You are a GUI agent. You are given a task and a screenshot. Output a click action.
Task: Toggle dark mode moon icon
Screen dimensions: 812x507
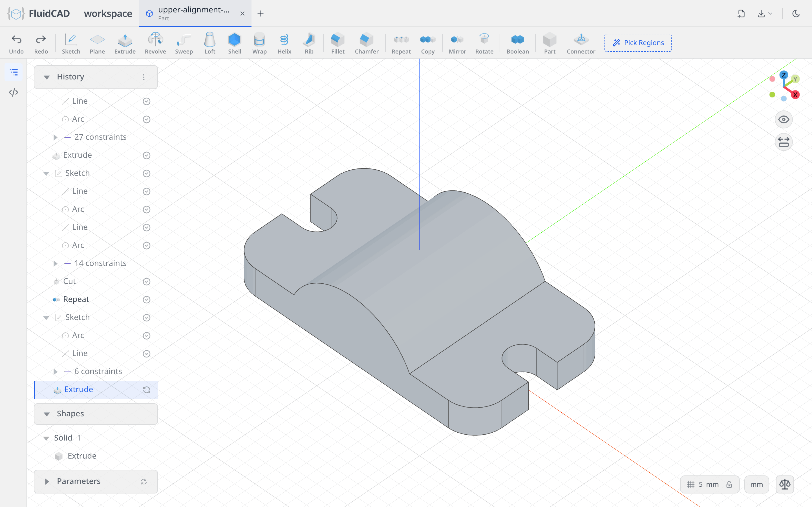796,14
